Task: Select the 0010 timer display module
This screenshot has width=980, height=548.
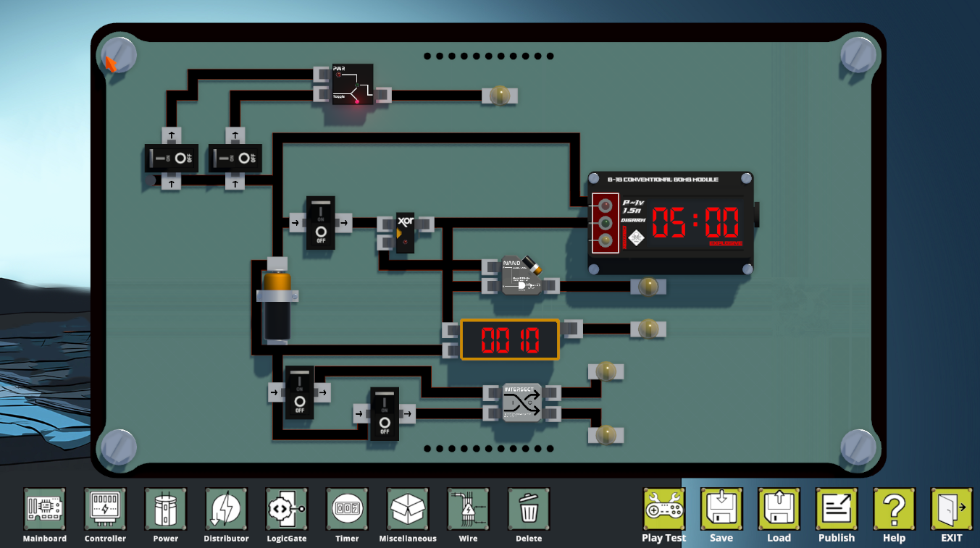Action: tap(510, 340)
